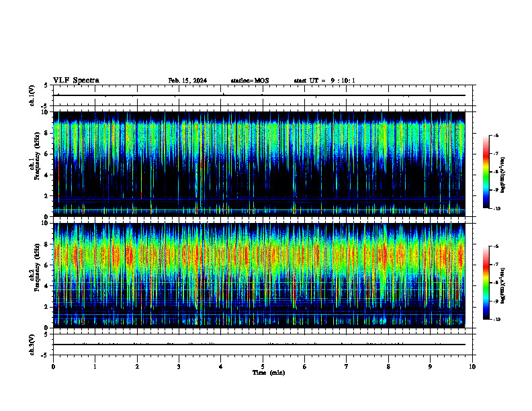Click time axis tick label "3"
Image resolution: width=532 pixels, height=411 pixels.
coord(179,367)
